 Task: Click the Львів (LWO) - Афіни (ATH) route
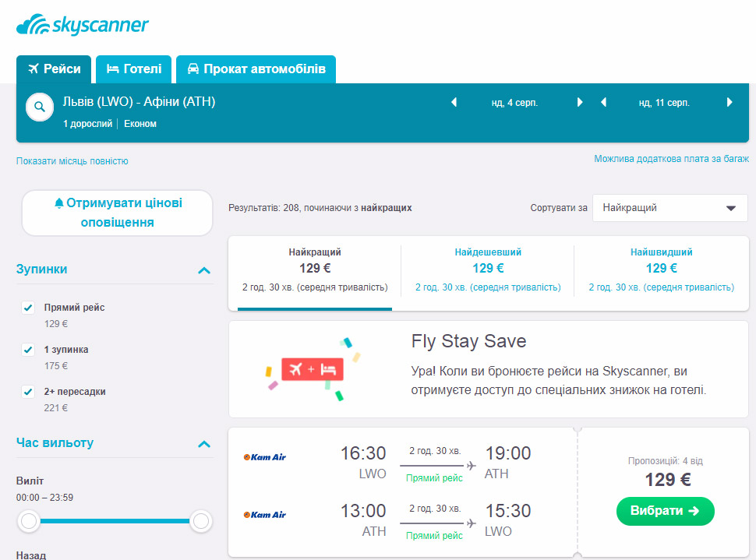coord(139,102)
